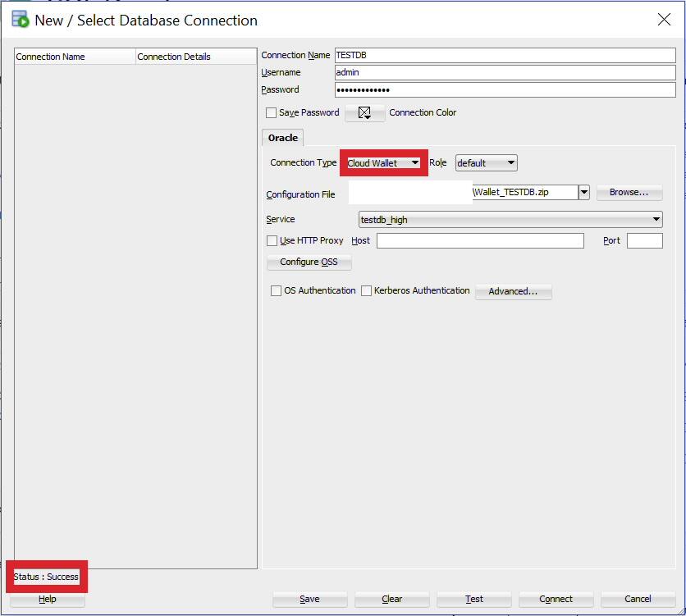Check the OS Authentication option
The height and width of the screenshot is (616, 686).
[276, 290]
